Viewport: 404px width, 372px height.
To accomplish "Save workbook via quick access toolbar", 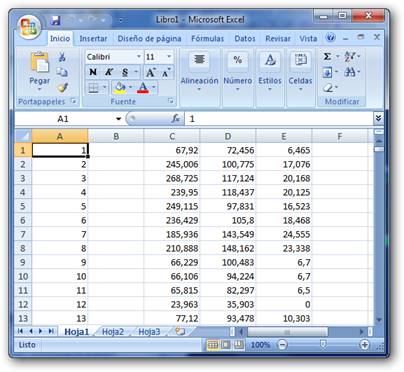I will [x=55, y=20].
